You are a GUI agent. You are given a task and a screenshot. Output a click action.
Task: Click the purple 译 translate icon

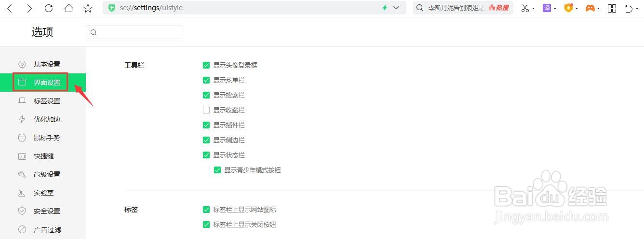point(547,8)
